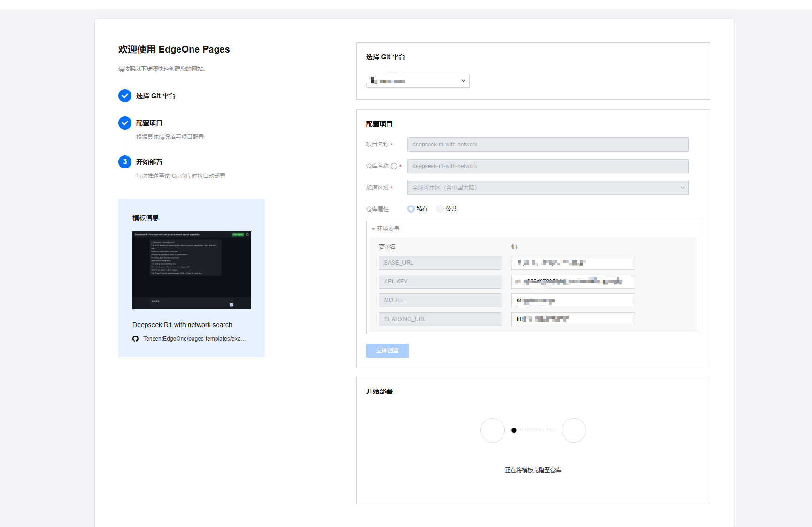Click the 欢迎使用 EdgeOne Pages heading
The height and width of the screenshot is (527, 812).
174,49
